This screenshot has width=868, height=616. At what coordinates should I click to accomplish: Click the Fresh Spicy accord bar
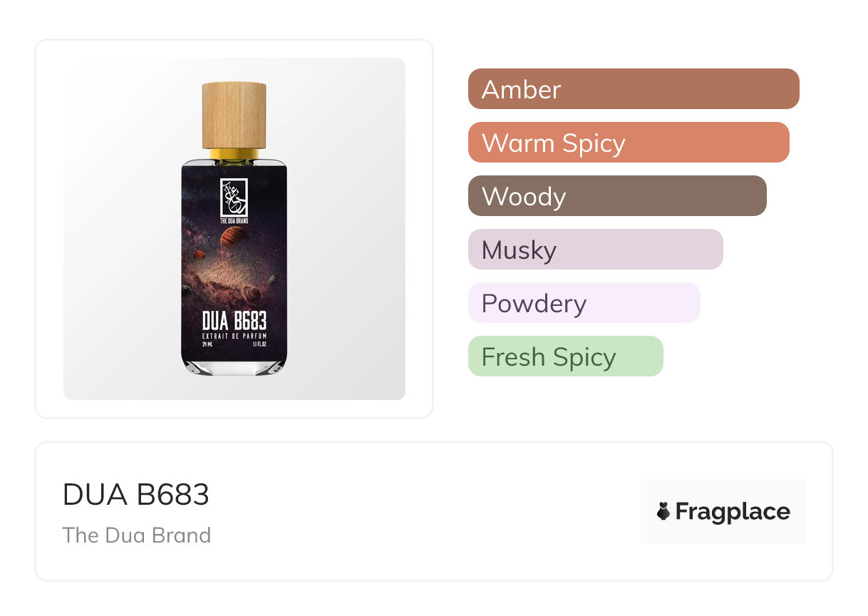pyautogui.click(x=566, y=356)
